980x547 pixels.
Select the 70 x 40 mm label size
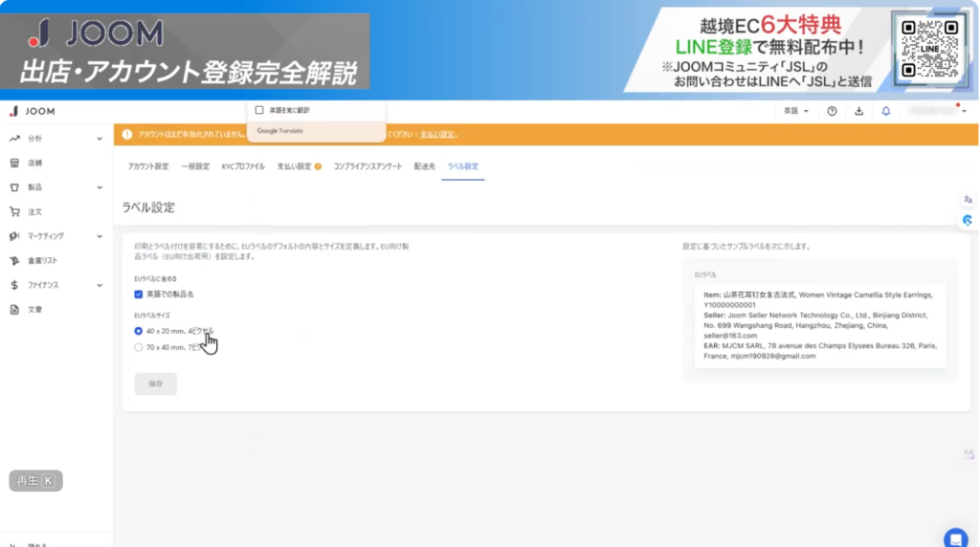[139, 347]
